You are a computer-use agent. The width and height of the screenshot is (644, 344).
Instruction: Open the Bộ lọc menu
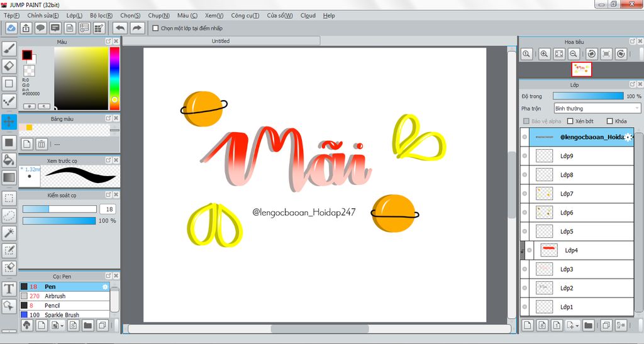tap(101, 16)
